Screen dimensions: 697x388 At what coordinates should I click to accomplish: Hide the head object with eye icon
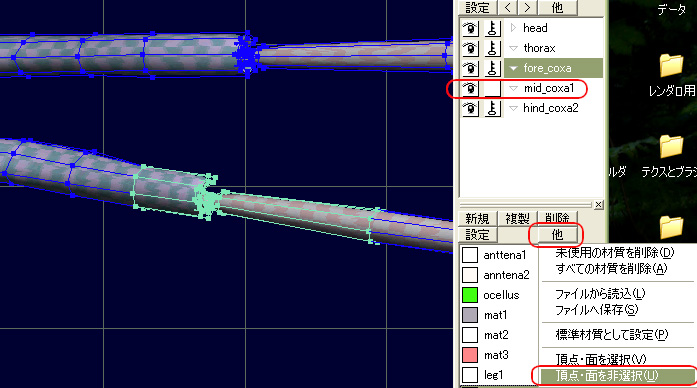click(x=470, y=28)
